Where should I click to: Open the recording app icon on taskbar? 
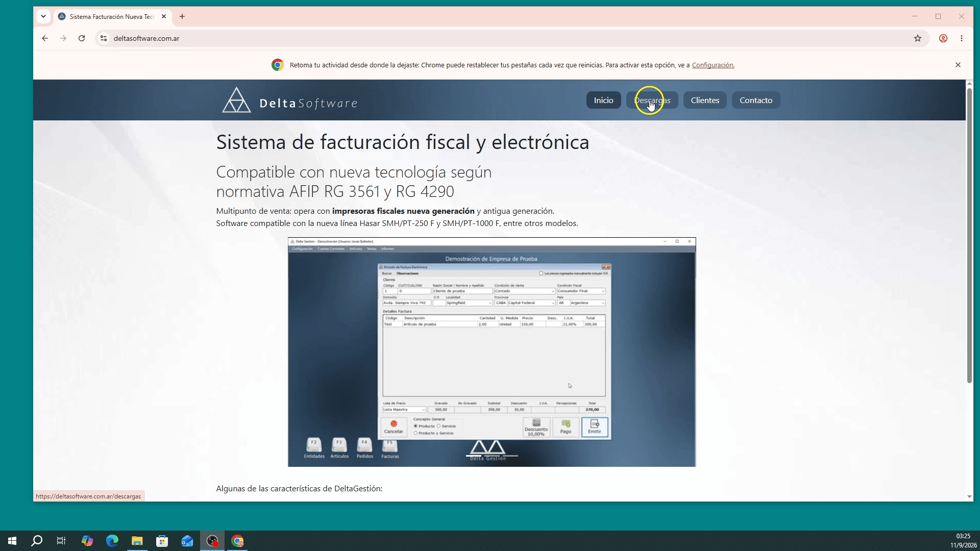point(212,541)
